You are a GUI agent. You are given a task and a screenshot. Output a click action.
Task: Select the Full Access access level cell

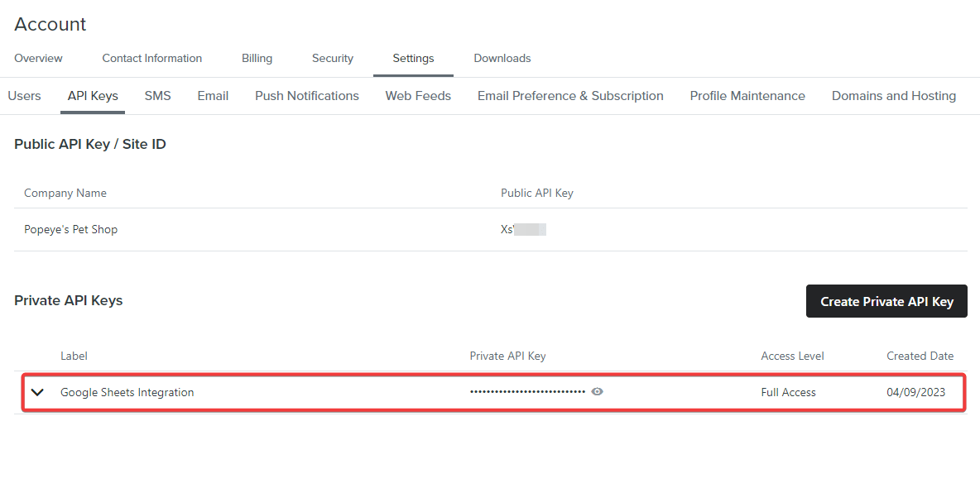click(x=788, y=392)
